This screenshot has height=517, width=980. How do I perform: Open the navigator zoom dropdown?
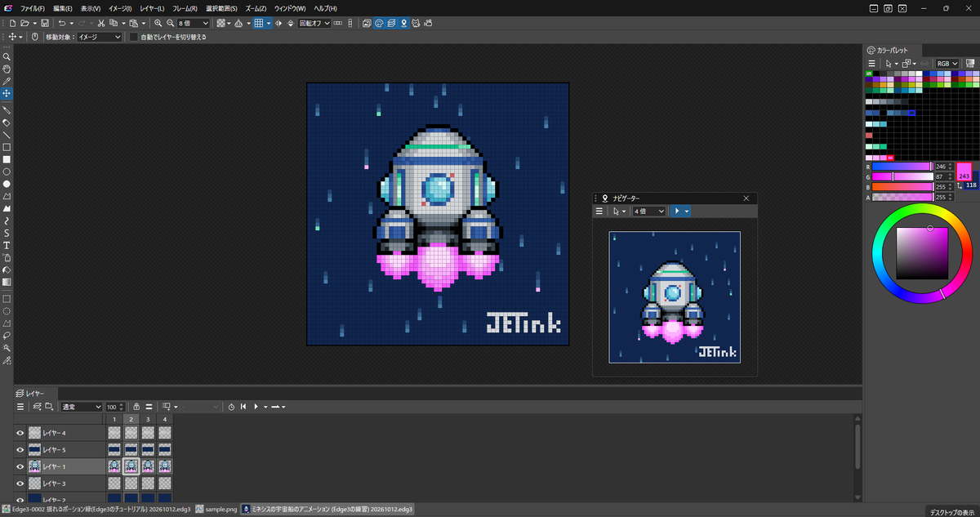click(x=648, y=211)
